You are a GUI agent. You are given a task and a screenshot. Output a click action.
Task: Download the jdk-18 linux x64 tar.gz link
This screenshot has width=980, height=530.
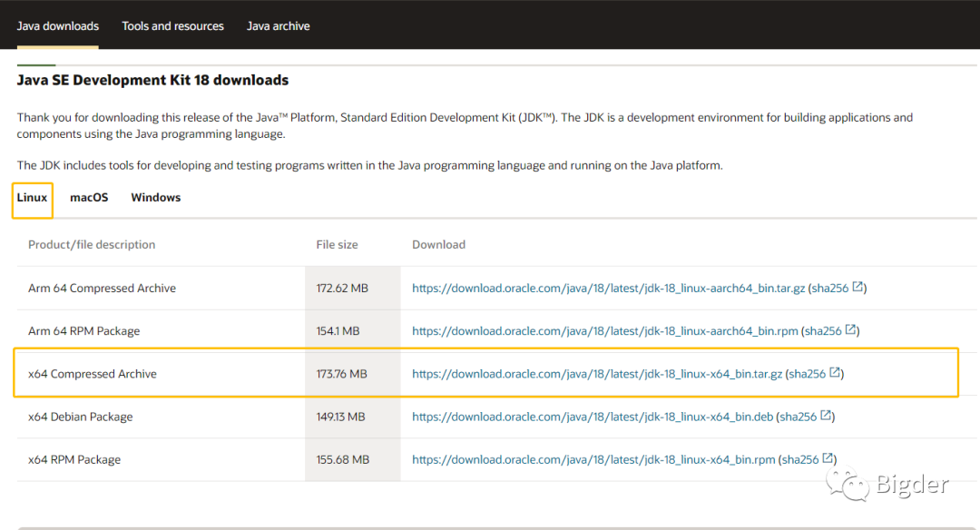[597, 374]
